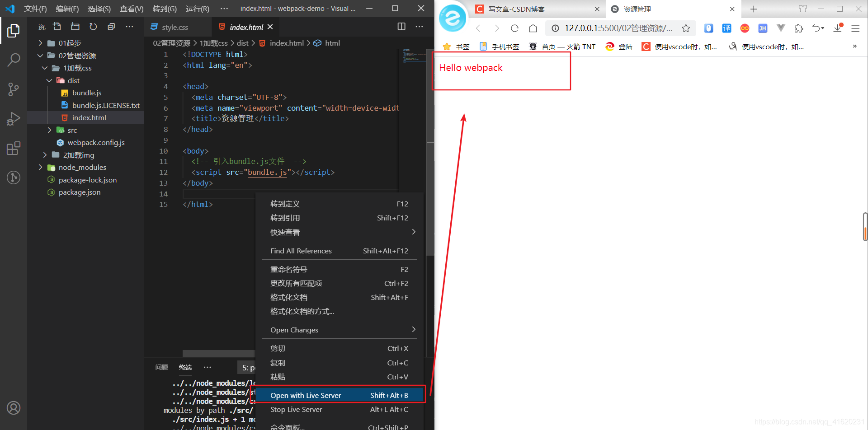Screen dimensions: 868x430
Task: Open Source Control view in activity bar
Action: click(x=14, y=89)
